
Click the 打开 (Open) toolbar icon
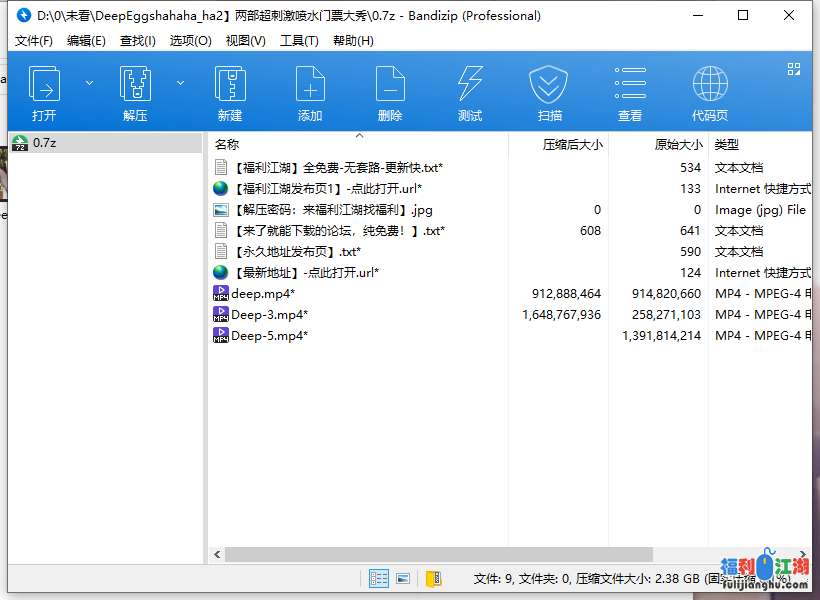[x=44, y=86]
